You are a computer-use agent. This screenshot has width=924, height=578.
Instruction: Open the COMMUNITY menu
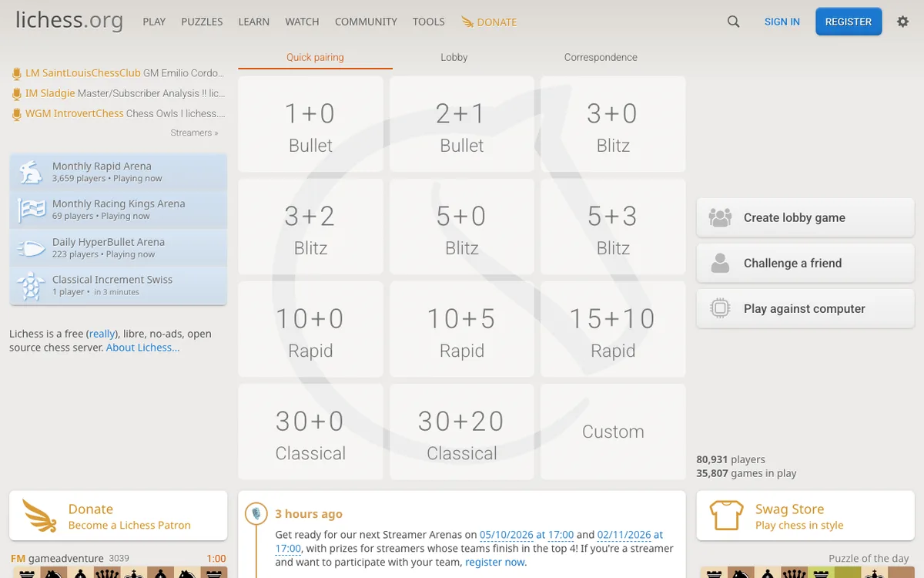pyautogui.click(x=366, y=22)
